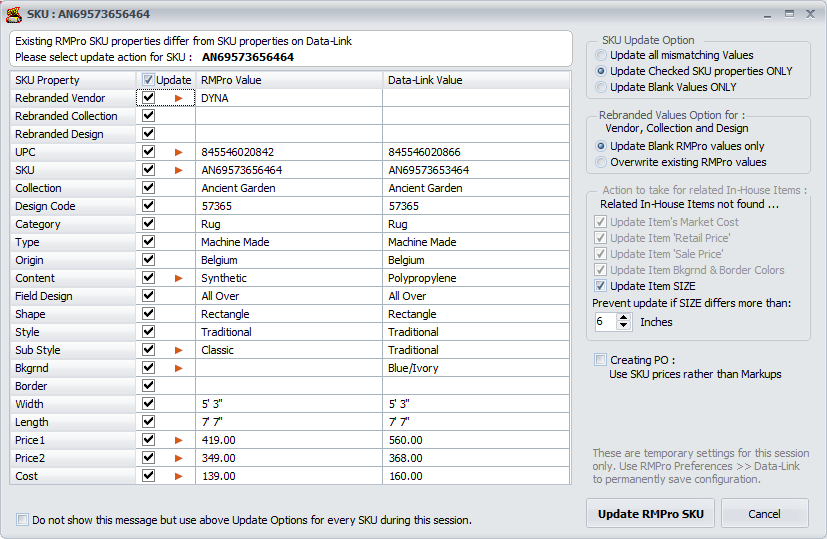Click the orange arrow in Sub Style row
This screenshot has height=539, width=827.
[x=178, y=350]
